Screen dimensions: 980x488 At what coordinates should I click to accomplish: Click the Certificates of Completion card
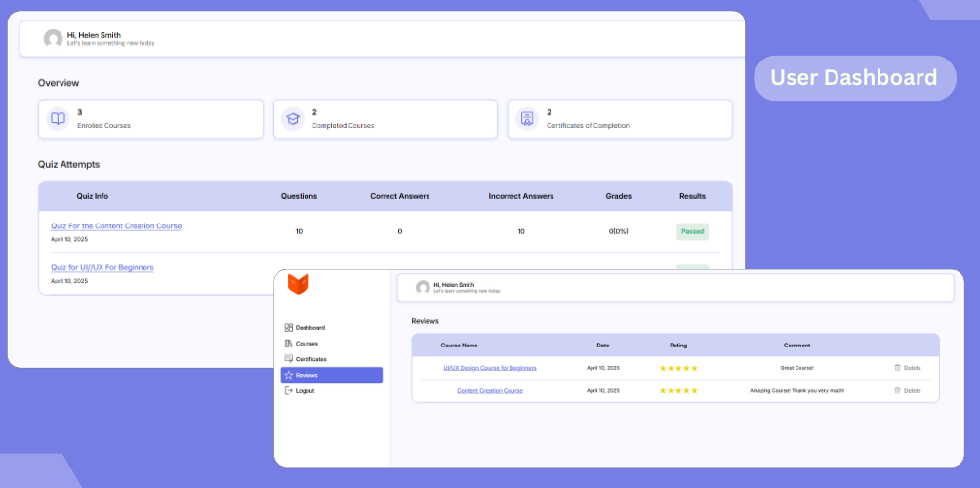620,119
